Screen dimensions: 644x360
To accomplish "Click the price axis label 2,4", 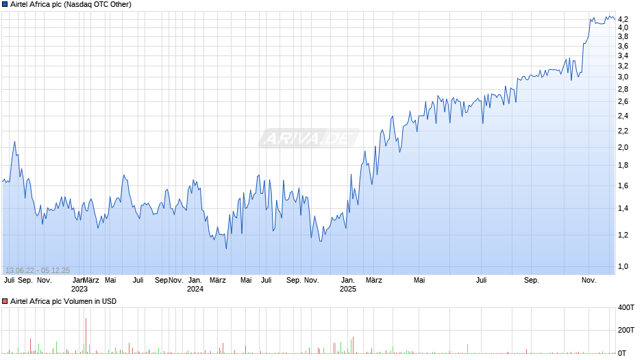I will coord(623,116).
